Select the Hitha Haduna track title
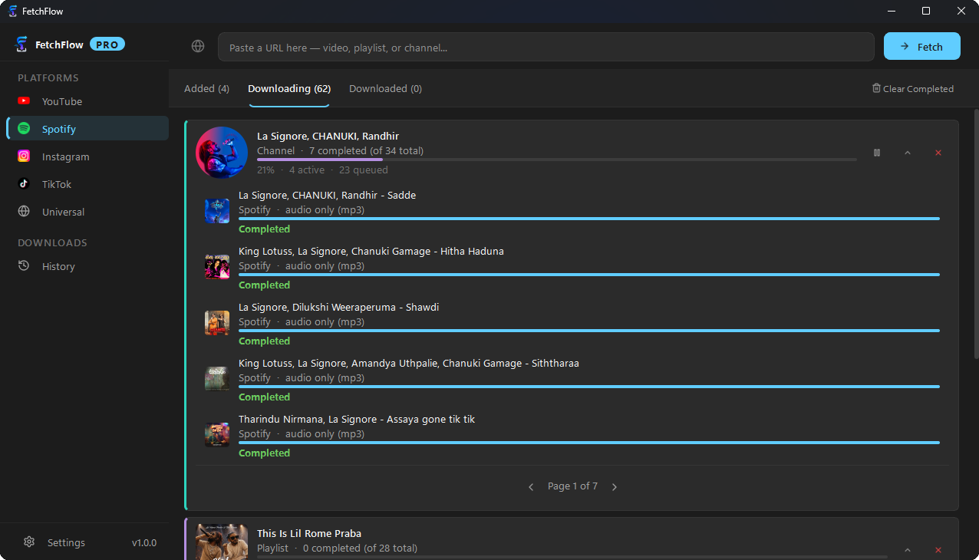The image size is (979, 560). [x=371, y=252]
